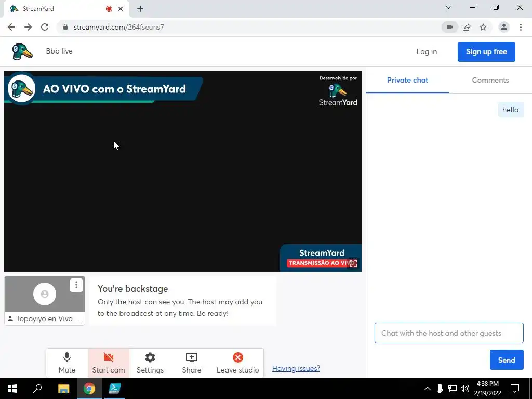Open the Having issues? link

(x=296, y=368)
